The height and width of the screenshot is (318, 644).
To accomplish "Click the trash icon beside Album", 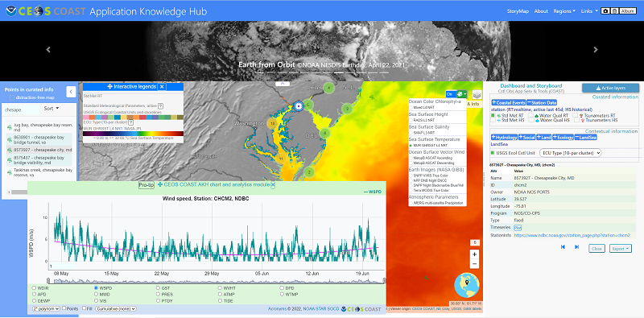I will coord(614,11).
